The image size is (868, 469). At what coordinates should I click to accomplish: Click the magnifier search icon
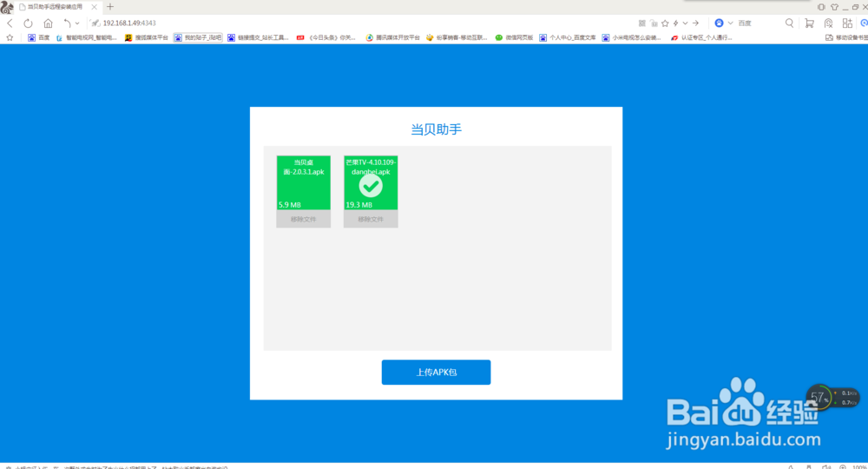789,23
